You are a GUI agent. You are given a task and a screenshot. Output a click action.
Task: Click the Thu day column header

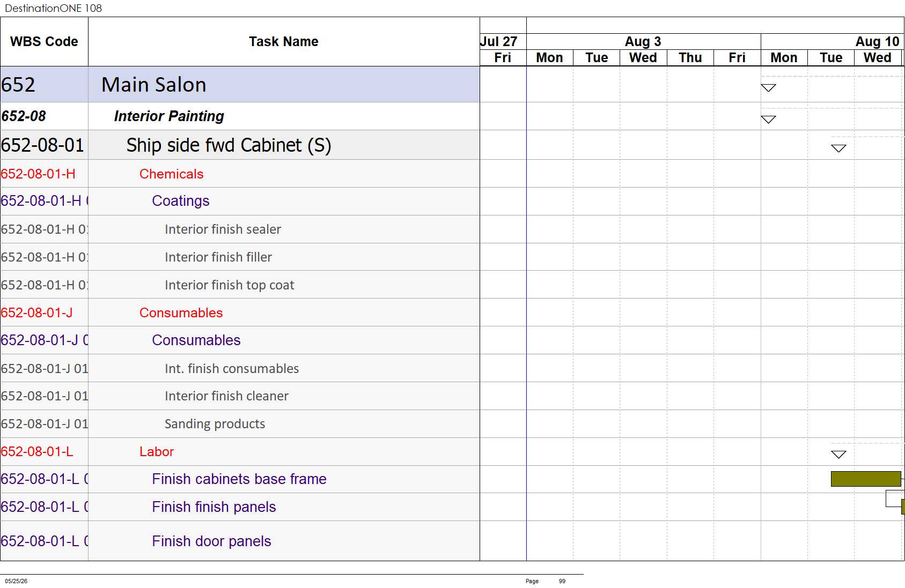click(x=690, y=58)
